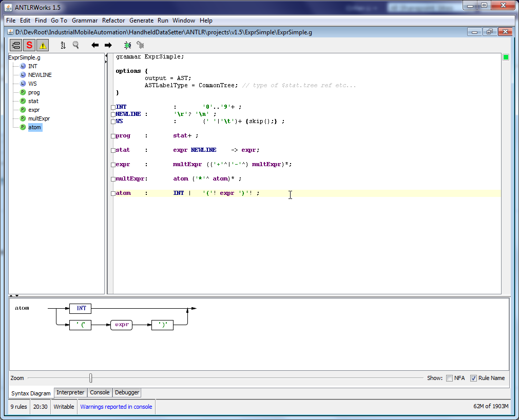Open the Debugger tab
The height and width of the screenshot is (420, 519).
click(x=127, y=392)
